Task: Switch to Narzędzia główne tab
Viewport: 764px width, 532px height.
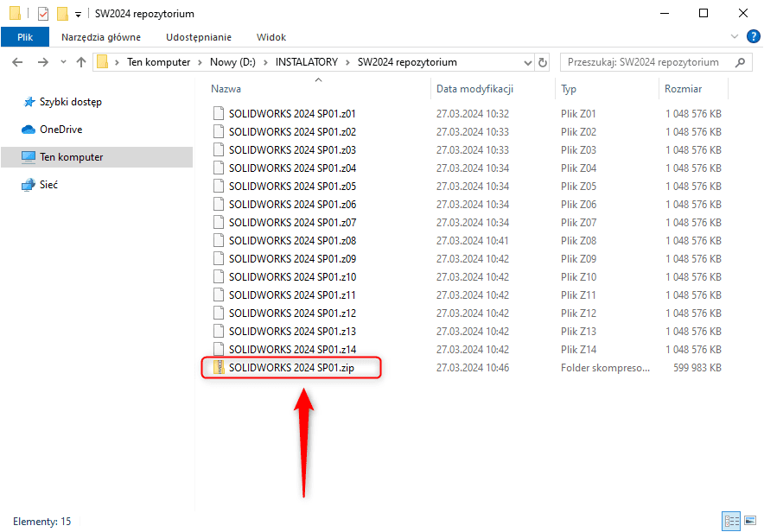Action: (x=101, y=37)
